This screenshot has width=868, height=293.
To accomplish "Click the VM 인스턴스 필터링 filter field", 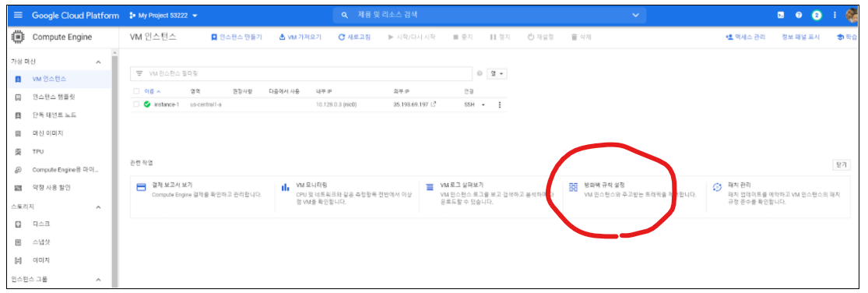I will (x=301, y=74).
